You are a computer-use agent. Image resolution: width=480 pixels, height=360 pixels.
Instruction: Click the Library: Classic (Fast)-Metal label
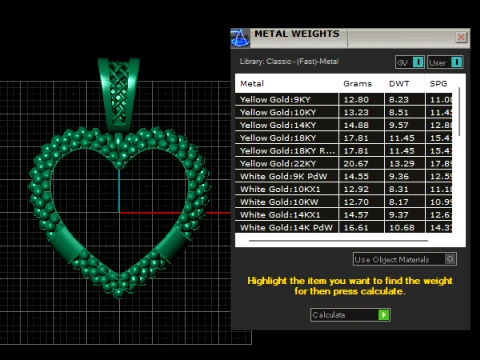click(289, 61)
